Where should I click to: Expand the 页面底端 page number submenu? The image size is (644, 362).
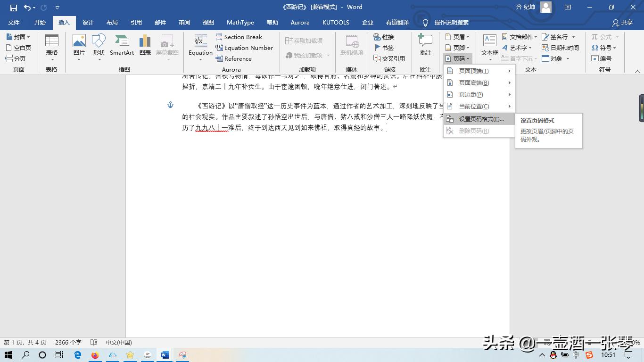pos(472,82)
